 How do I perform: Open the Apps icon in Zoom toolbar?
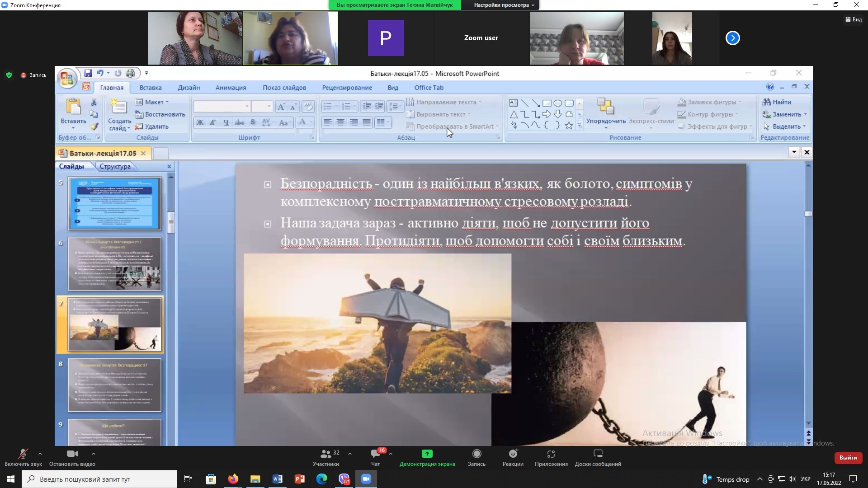coord(551,454)
